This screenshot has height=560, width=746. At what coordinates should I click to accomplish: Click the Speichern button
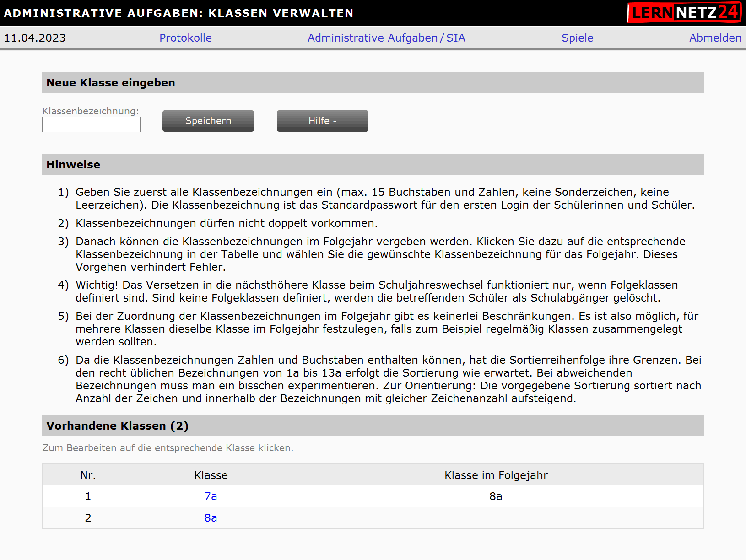click(208, 121)
